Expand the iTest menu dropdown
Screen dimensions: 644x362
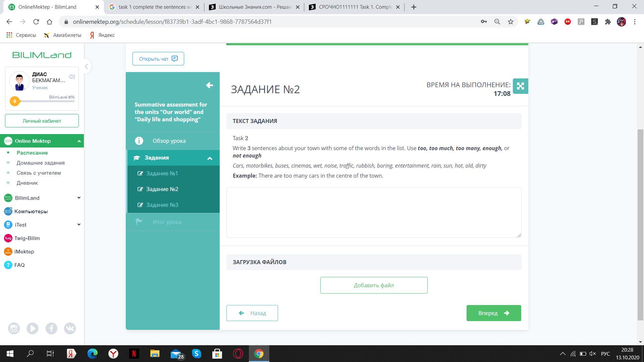79,225
